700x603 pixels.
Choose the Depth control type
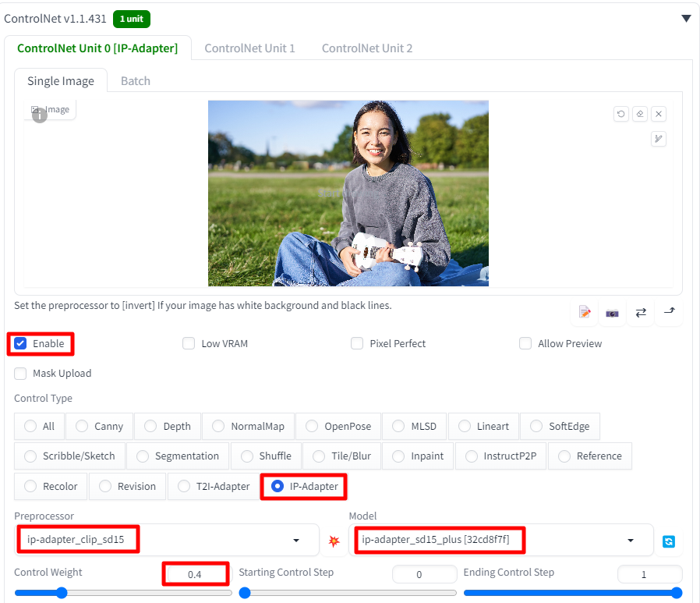[x=168, y=426]
